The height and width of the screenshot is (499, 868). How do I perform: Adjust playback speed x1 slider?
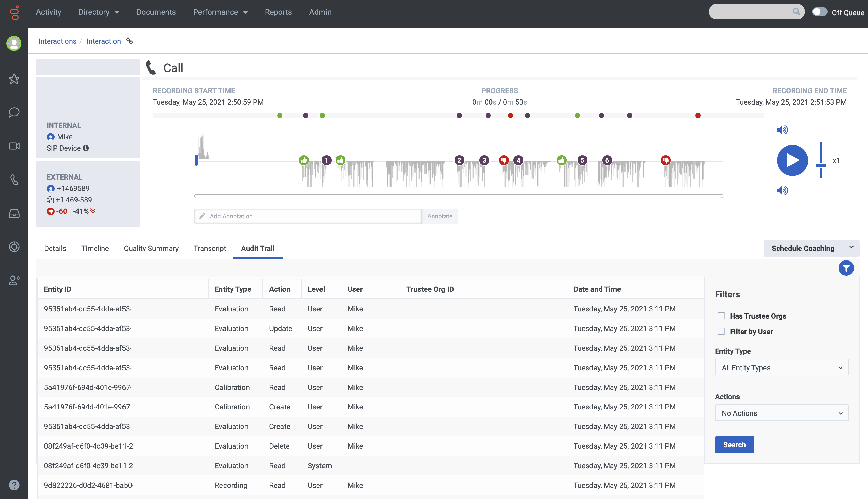[821, 166]
